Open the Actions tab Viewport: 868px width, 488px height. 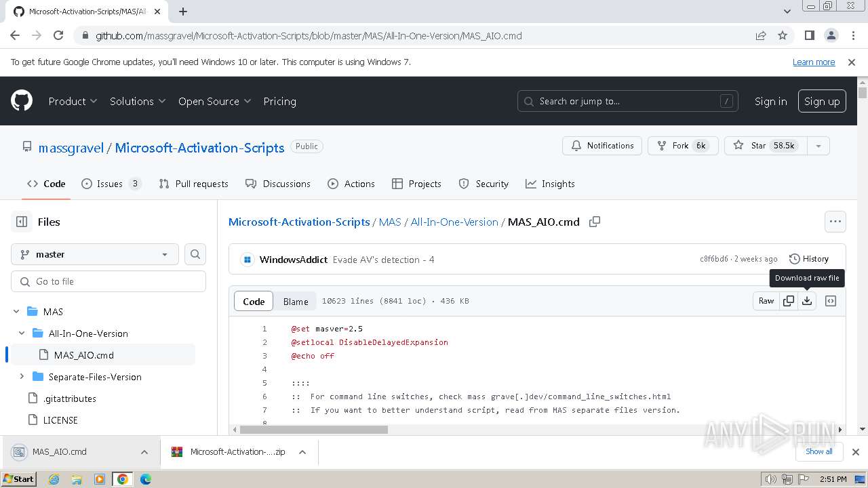(351, 184)
